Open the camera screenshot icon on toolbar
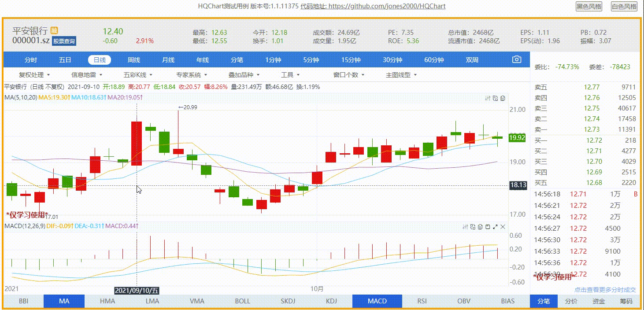The image size is (644, 310). pos(516,59)
